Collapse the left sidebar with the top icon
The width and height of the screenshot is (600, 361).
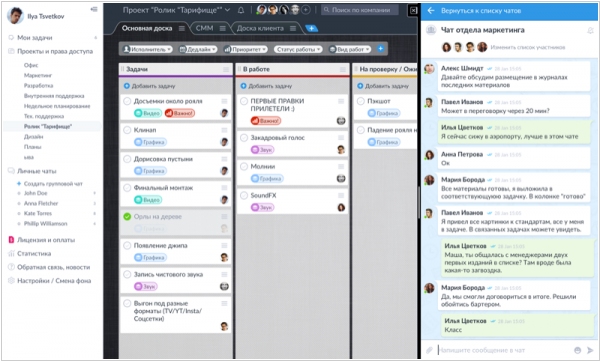click(x=94, y=10)
